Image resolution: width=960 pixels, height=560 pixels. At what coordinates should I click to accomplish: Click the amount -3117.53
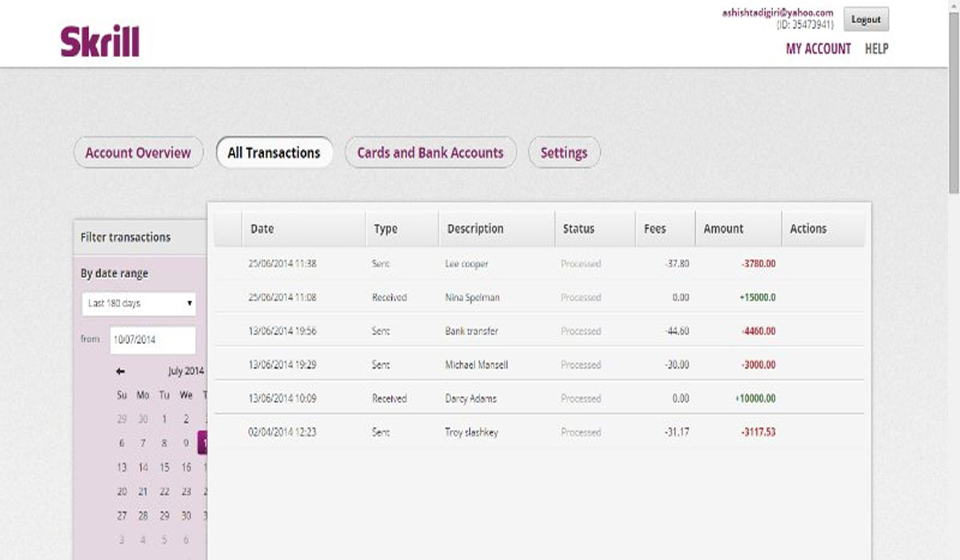(x=758, y=432)
